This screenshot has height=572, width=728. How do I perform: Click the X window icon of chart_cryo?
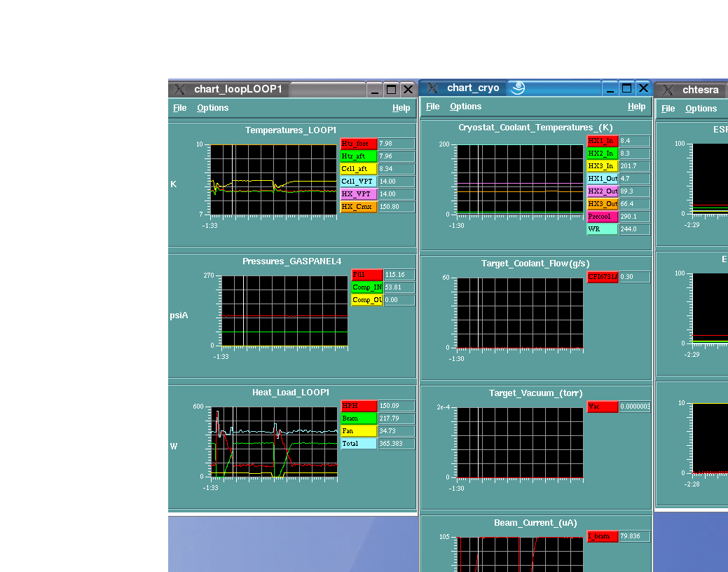click(x=432, y=88)
